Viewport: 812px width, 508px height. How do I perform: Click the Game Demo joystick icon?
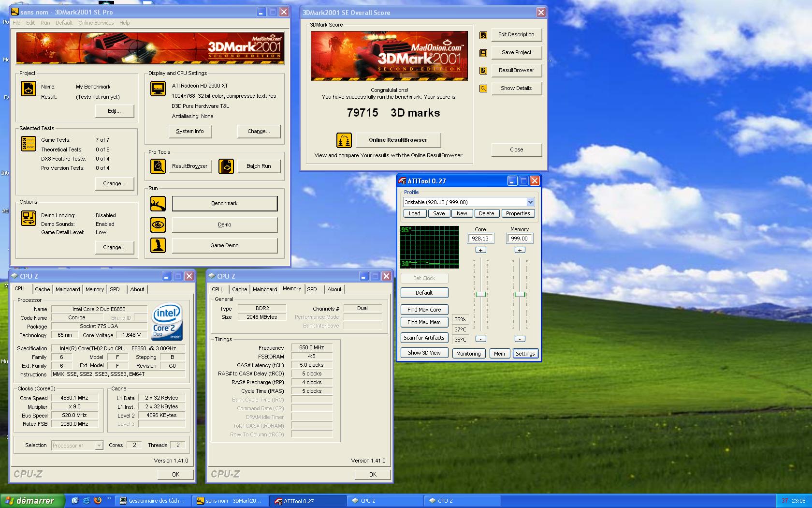[158, 245]
